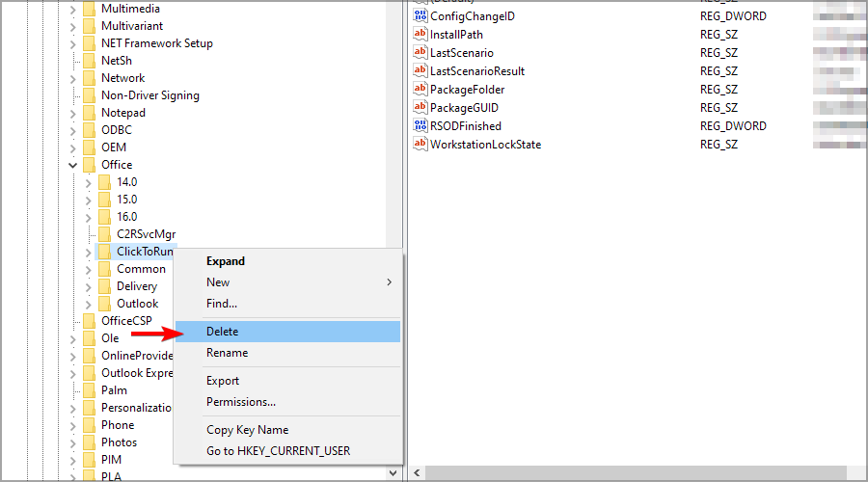Click the PackageGUID string value icon
This screenshot has height=482, width=868.
click(420, 107)
